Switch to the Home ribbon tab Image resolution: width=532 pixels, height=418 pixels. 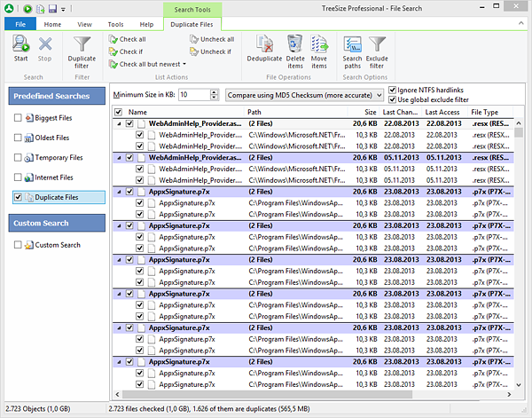(52, 25)
